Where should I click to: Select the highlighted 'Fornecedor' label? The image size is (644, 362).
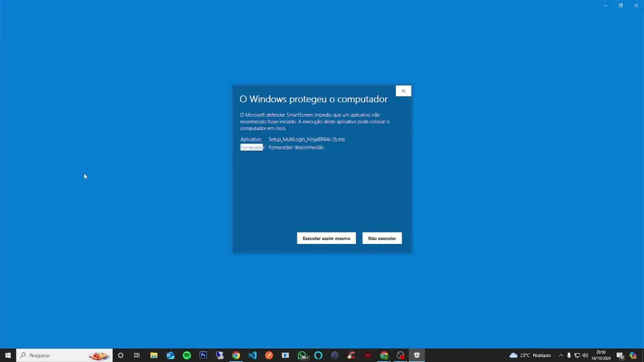pos(252,147)
